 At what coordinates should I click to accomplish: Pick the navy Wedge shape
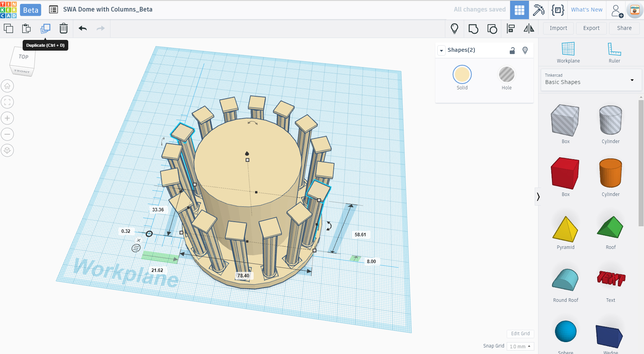[610, 336]
